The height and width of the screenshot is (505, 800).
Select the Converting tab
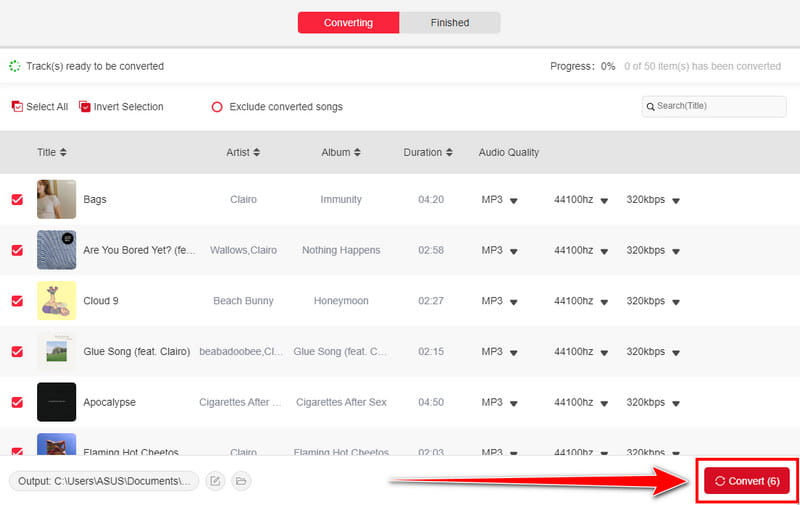(x=348, y=23)
